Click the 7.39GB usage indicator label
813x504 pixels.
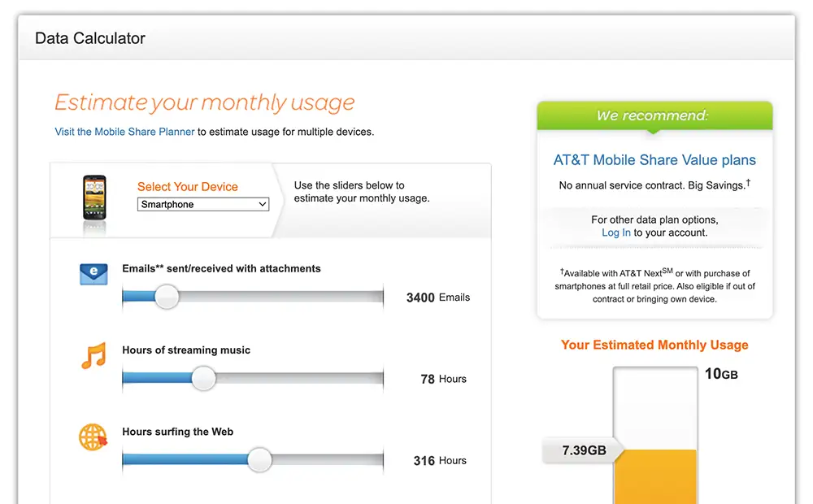pos(583,450)
